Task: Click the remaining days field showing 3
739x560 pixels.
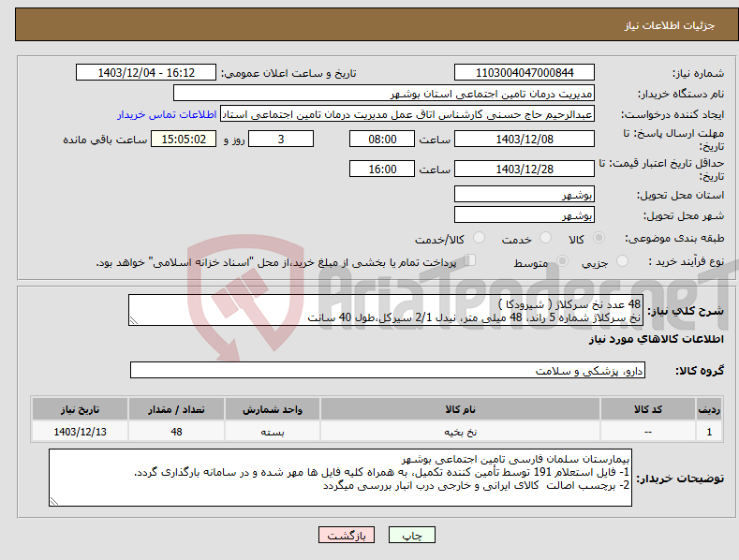Action: pyautogui.click(x=281, y=139)
